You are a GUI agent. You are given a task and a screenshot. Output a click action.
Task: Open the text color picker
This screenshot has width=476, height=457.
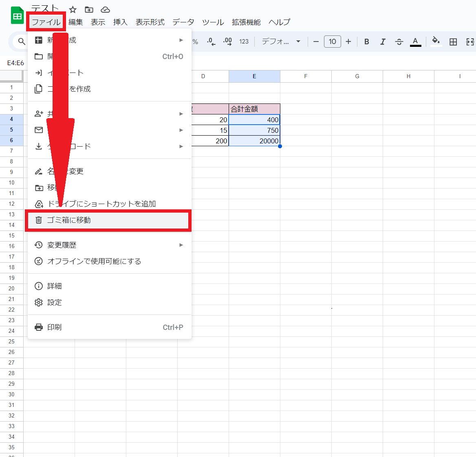[x=415, y=42]
